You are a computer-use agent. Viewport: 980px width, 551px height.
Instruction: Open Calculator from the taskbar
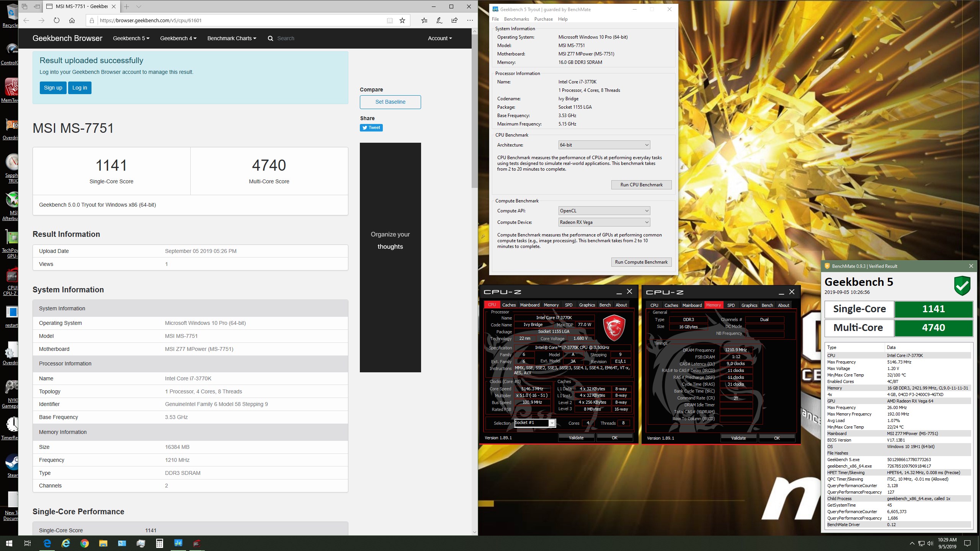[160, 543]
